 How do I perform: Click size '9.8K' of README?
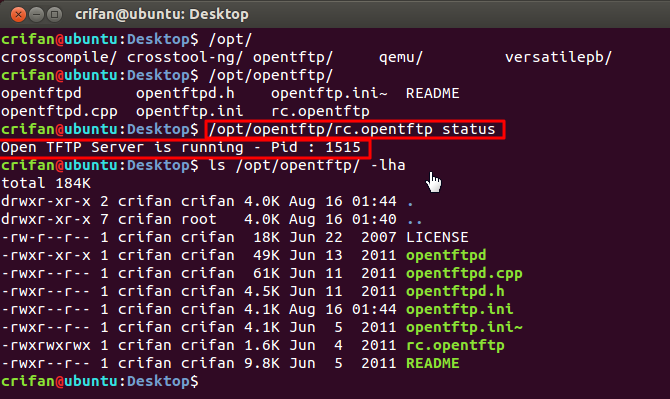point(262,363)
